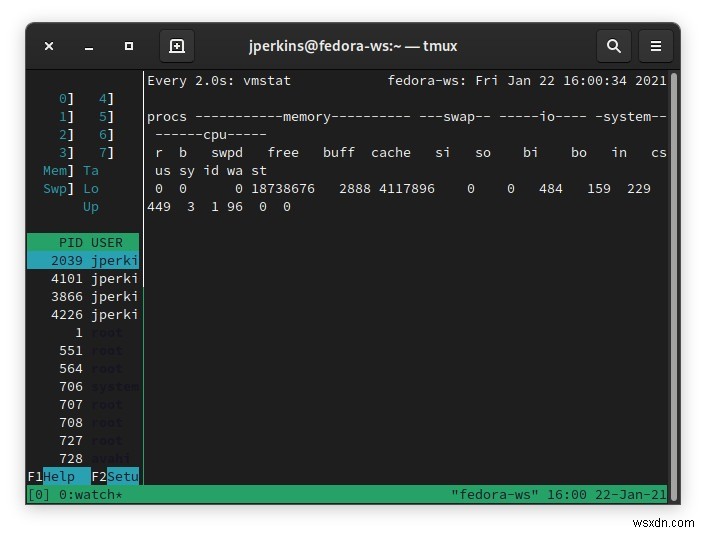Screen dimensions: 706x533
Task: Click the "fedora-ws" hostname in status bar
Action: [495, 495]
